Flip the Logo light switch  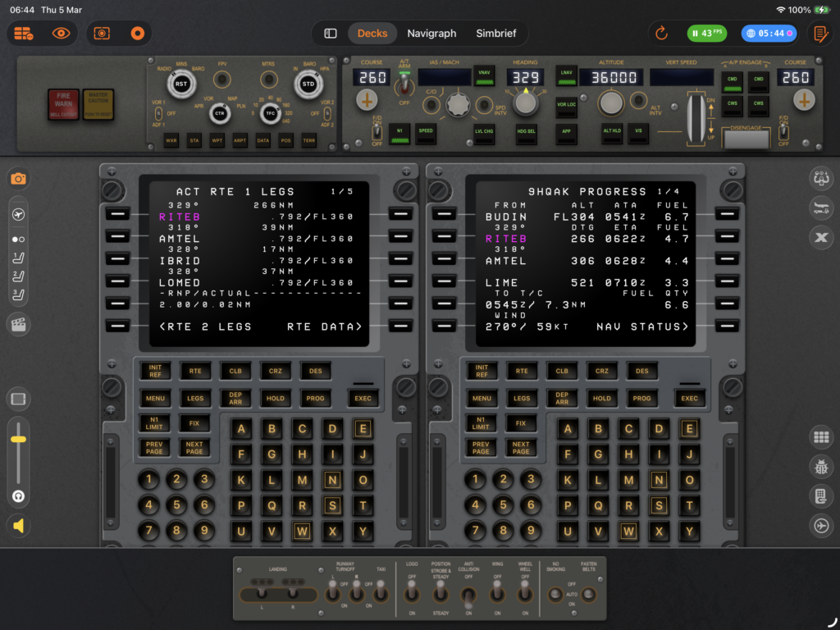[x=412, y=592]
